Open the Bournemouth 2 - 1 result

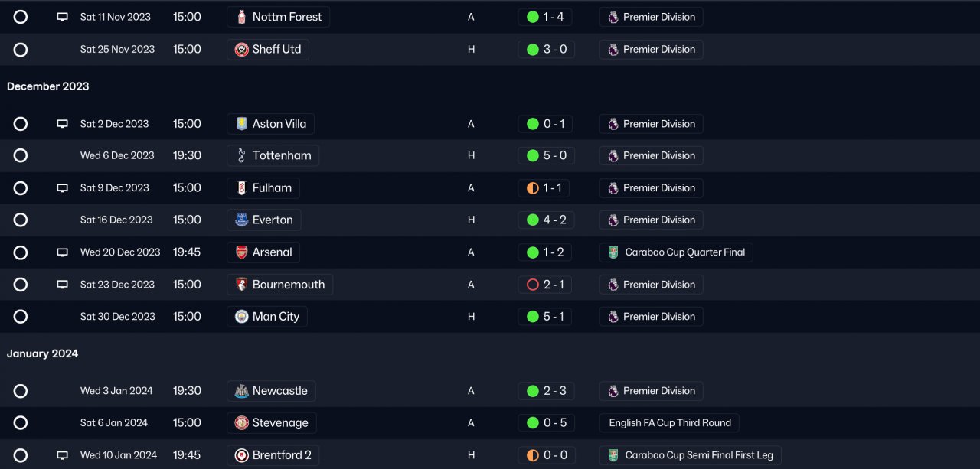point(554,285)
